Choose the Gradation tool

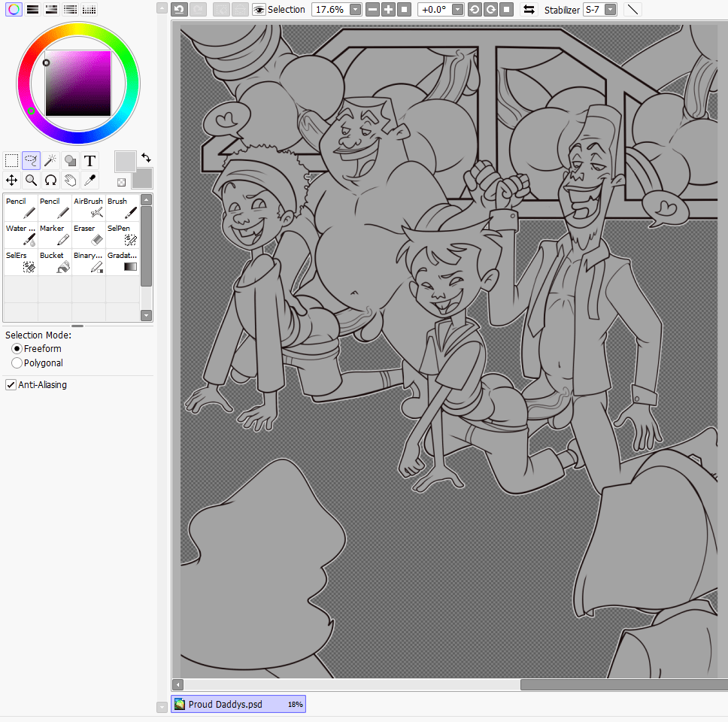pyautogui.click(x=122, y=261)
